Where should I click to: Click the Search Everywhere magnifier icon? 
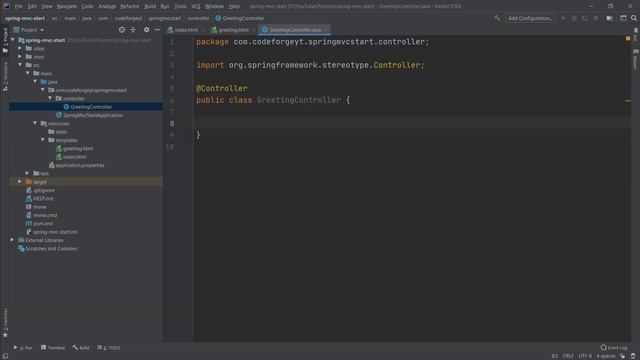pos(633,18)
